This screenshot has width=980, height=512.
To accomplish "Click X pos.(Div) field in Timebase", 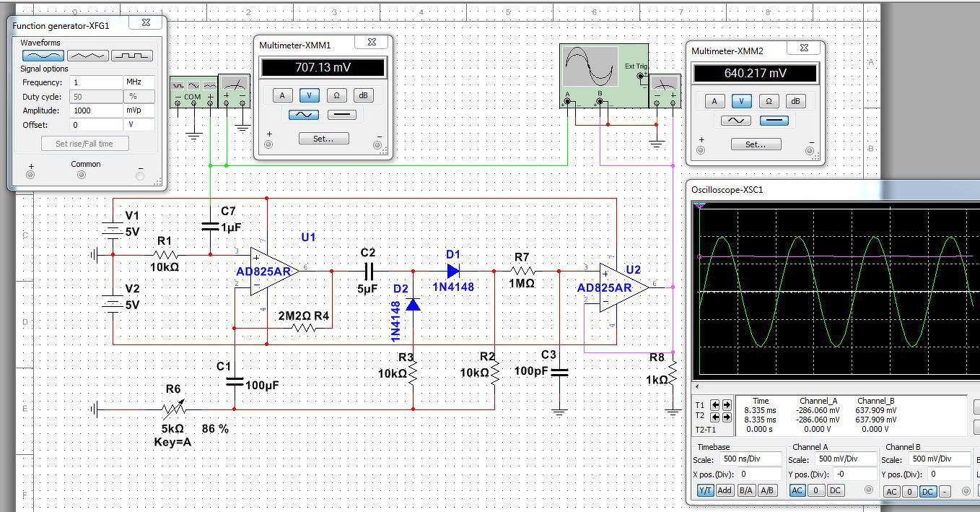I will (x=759, y=474).
